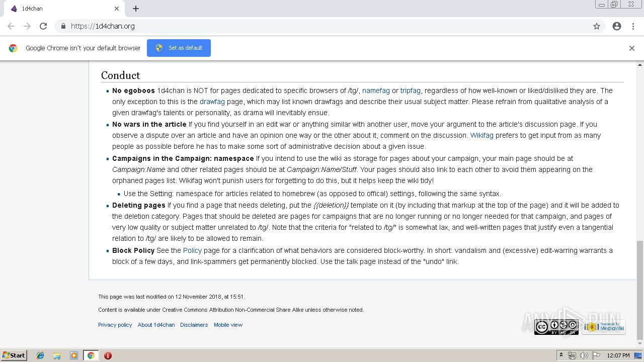Open media player taskbar icon

(74, 355)
